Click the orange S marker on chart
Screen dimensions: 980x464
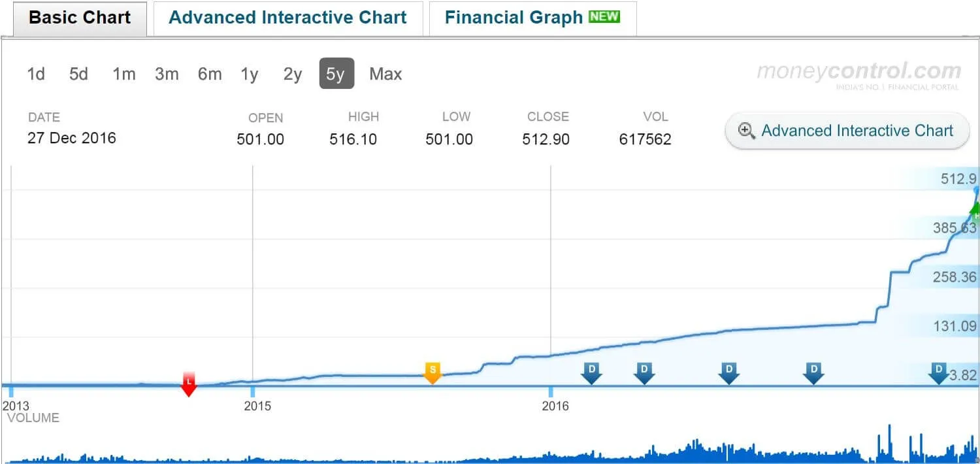[433, 371]
